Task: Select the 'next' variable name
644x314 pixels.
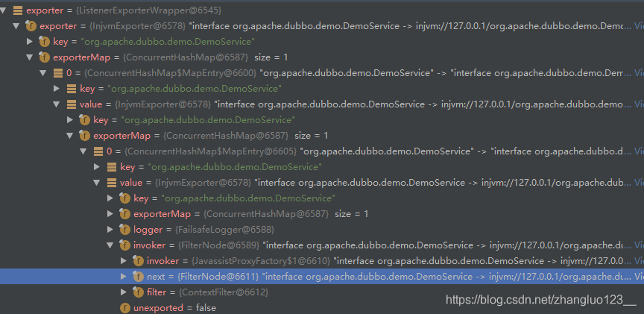Action: [156, 277]
